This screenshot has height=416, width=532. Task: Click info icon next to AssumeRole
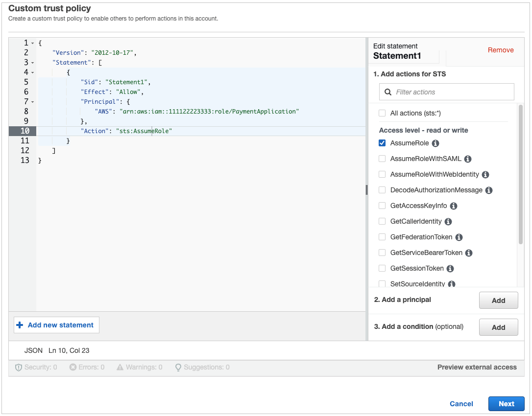point(435,143)
